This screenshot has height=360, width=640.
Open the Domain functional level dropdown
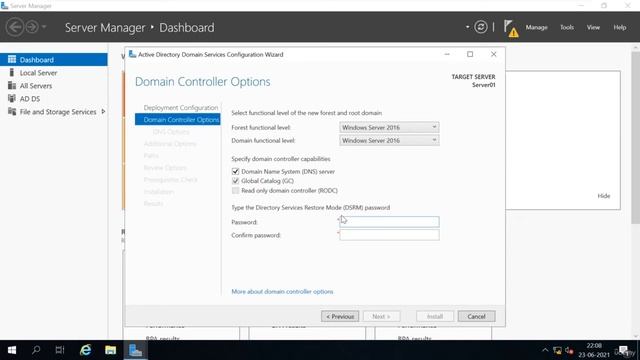point(389,140)
